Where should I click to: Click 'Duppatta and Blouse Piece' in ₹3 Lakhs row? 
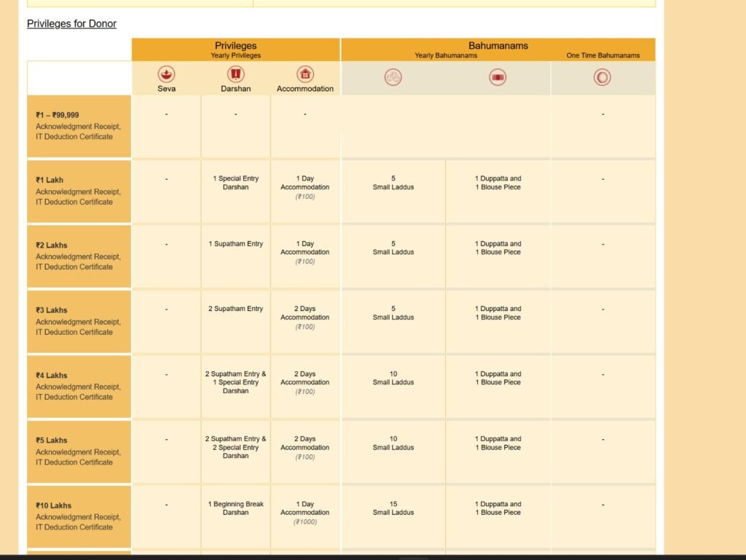click(498, 313)
